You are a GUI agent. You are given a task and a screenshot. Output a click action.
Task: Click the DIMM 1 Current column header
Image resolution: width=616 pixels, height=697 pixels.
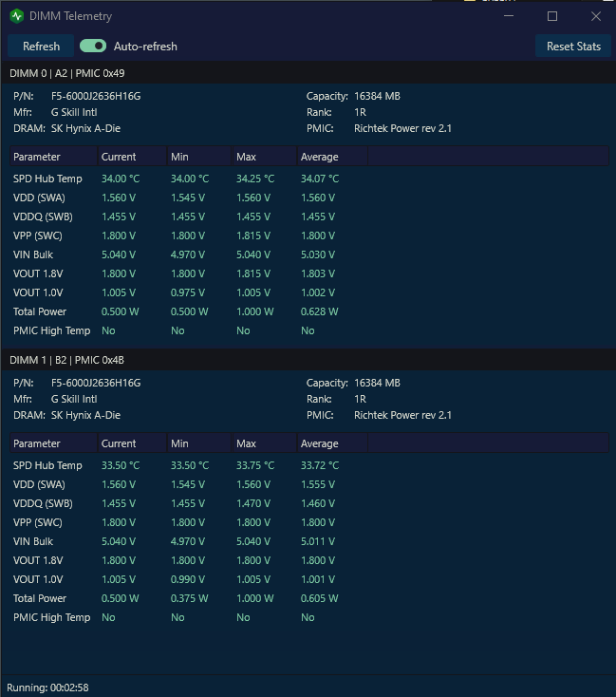tap(133, 443)
